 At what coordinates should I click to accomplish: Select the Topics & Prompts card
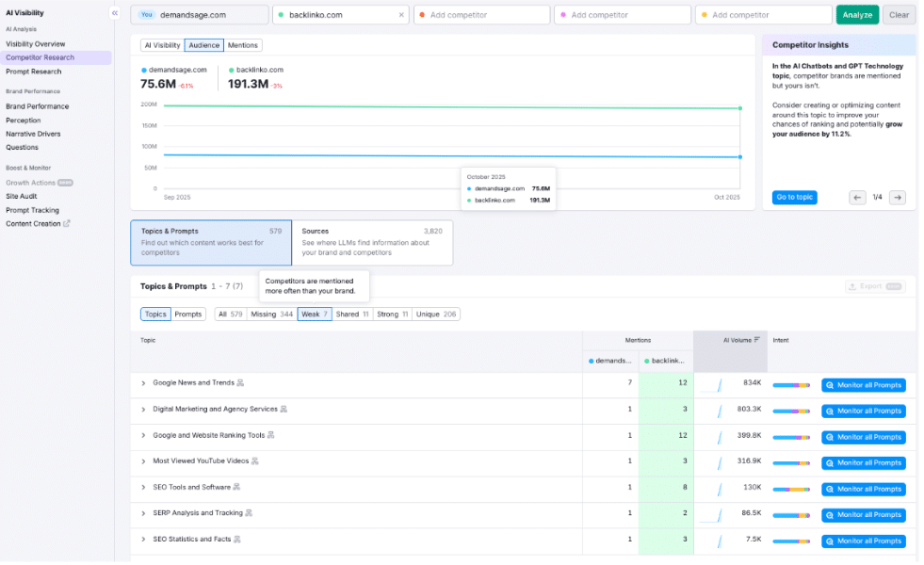[212, 244]
